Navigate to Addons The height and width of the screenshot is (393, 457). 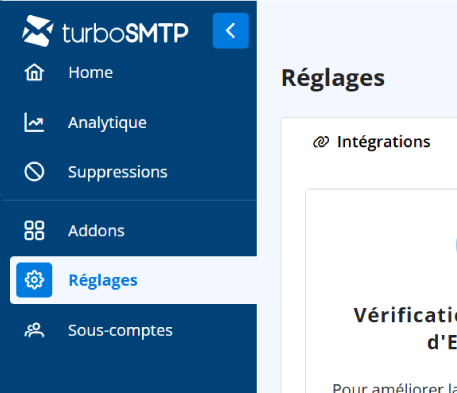(x=96, y=231)
